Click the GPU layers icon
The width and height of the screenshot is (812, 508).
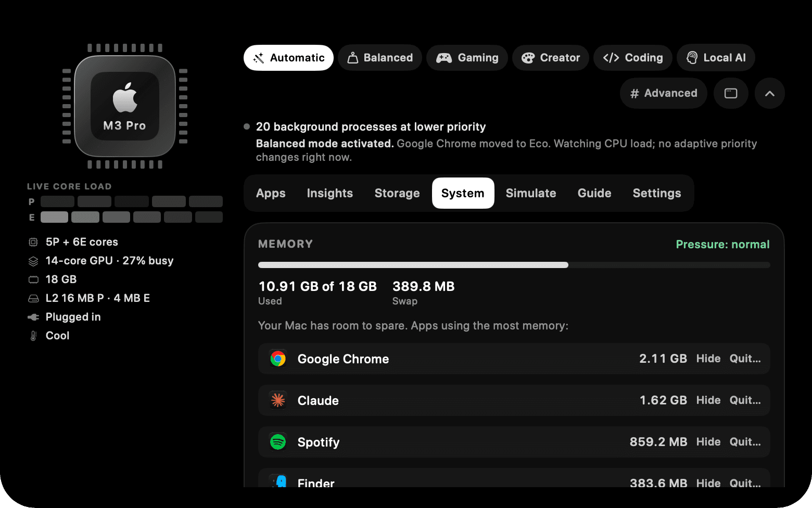(33, 261)
